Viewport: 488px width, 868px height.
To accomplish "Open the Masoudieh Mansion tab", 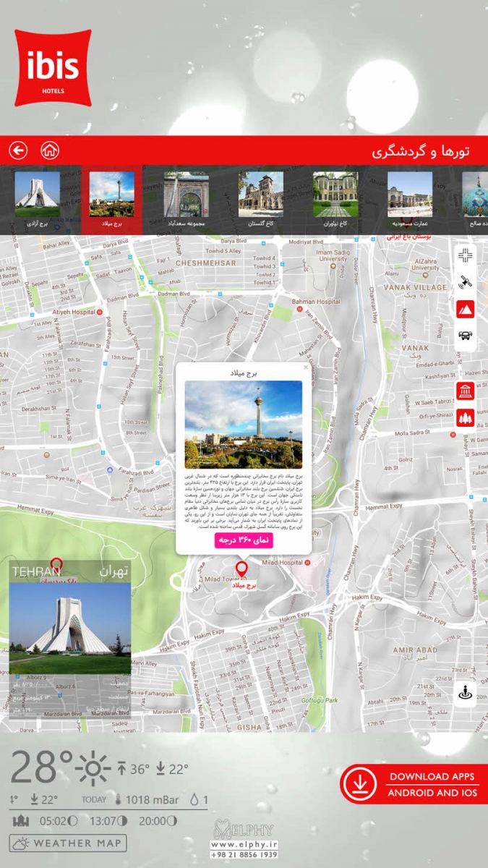I will (410, 199).
